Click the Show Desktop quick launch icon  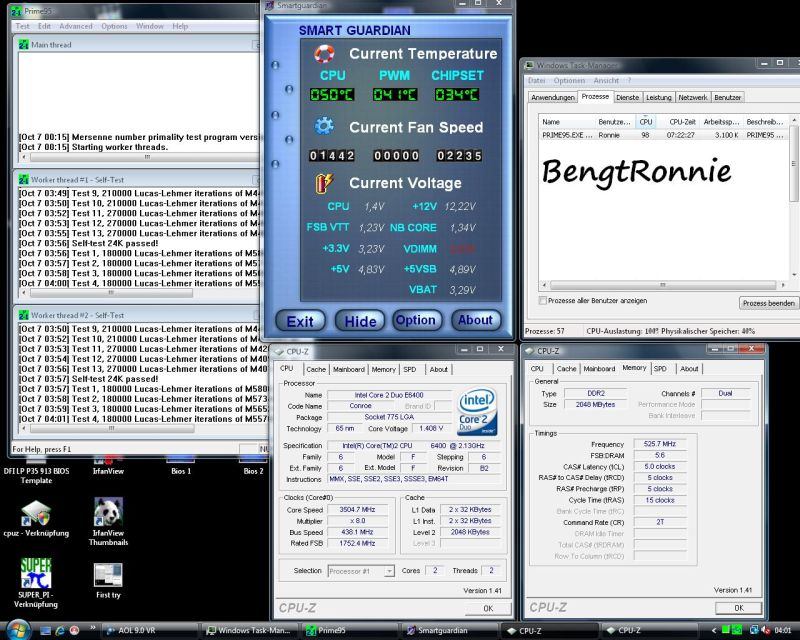pos(45,631)
